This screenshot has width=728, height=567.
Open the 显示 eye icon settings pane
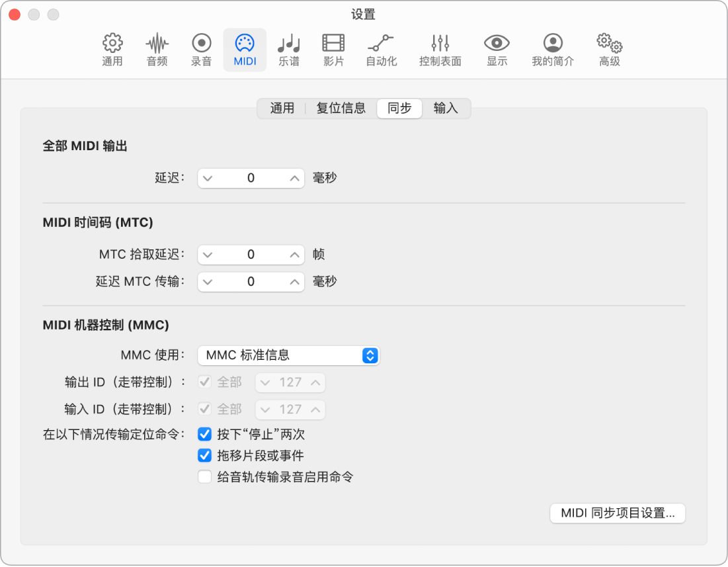[x=497, y=49]
